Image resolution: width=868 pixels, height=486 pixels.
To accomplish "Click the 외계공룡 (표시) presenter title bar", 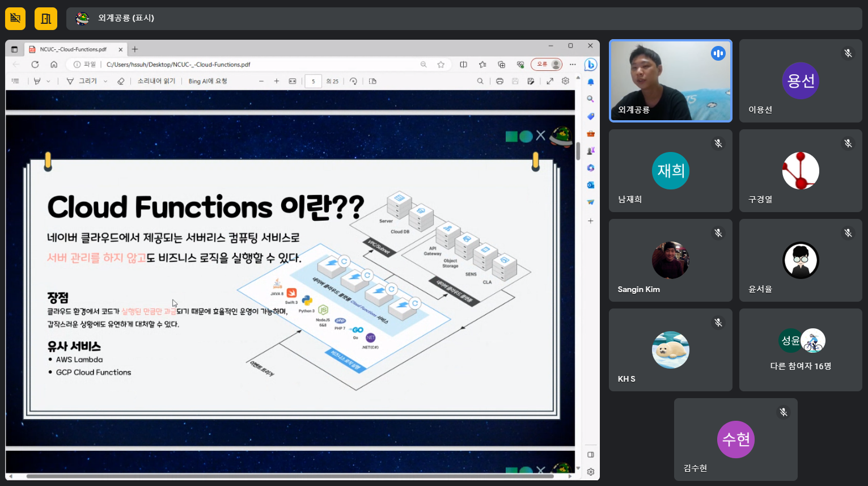I will (464, 19).
